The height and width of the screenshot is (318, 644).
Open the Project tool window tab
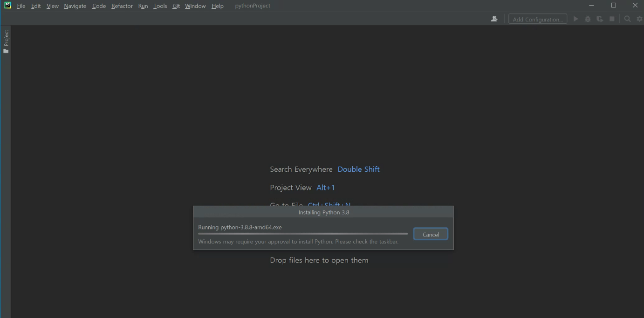click(6, 41)
